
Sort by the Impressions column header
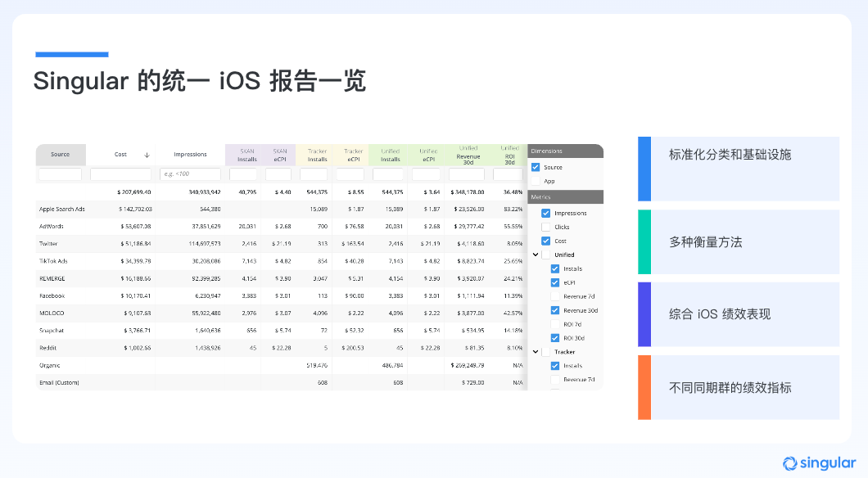pos(190,155)
